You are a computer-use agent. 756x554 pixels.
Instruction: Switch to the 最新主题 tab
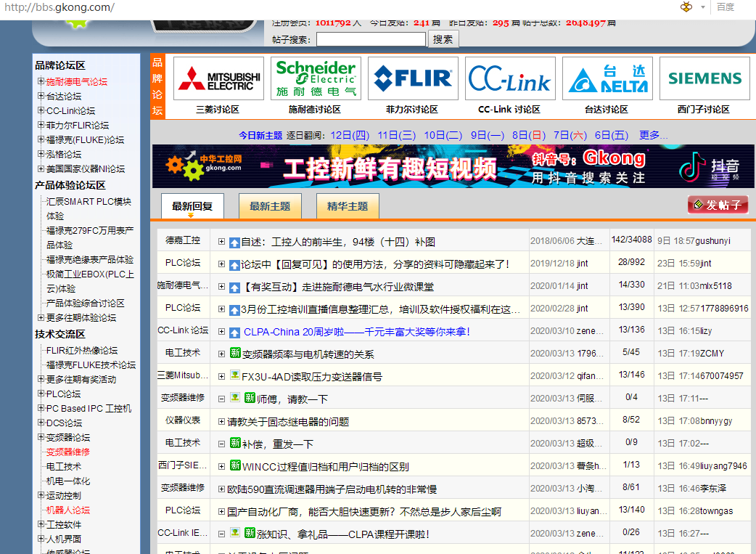[270, 206]
